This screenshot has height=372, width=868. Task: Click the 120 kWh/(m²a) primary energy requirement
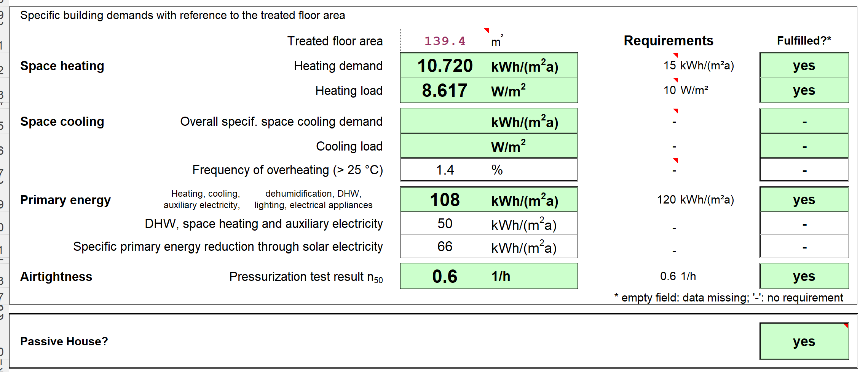(x=695, y=200)
